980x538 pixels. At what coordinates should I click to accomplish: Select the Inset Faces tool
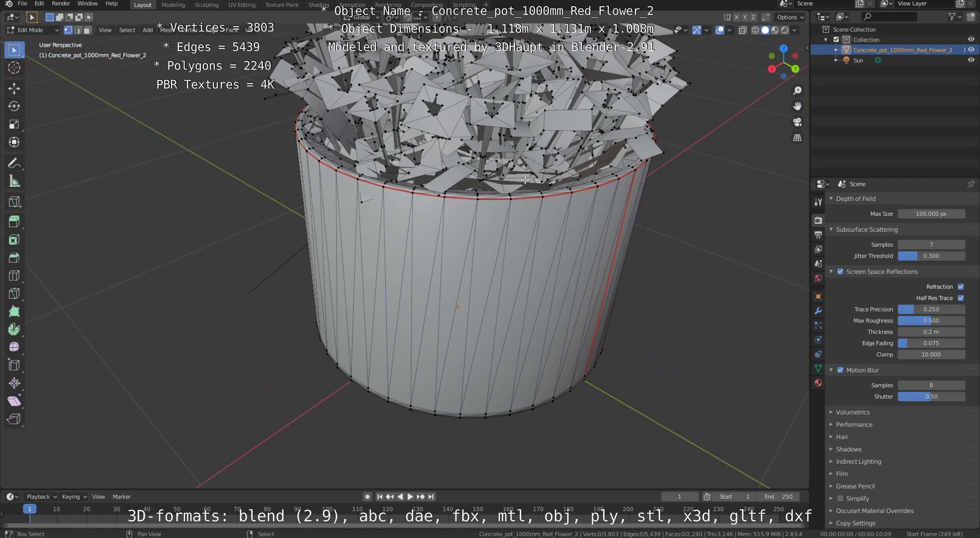pos(14,240)
